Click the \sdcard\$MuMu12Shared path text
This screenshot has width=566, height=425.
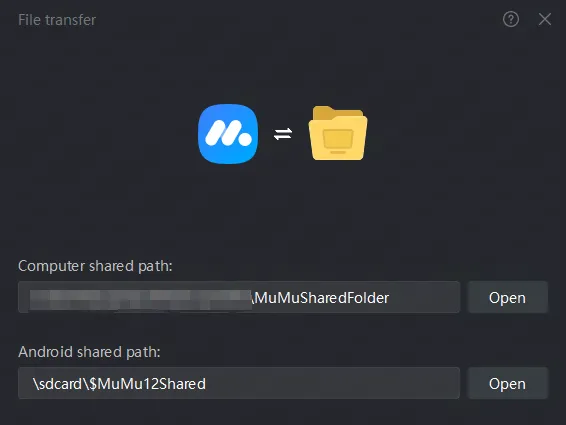click(x=119, y=384)
